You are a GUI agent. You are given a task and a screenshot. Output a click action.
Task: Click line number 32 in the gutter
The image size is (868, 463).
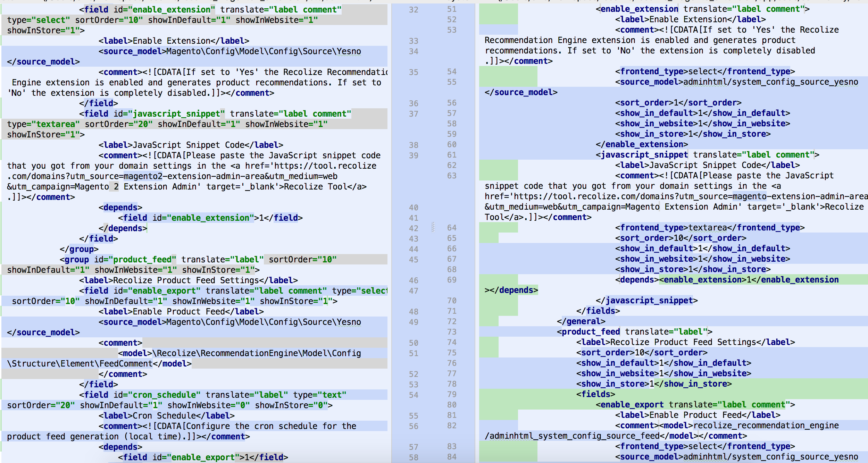413,10
